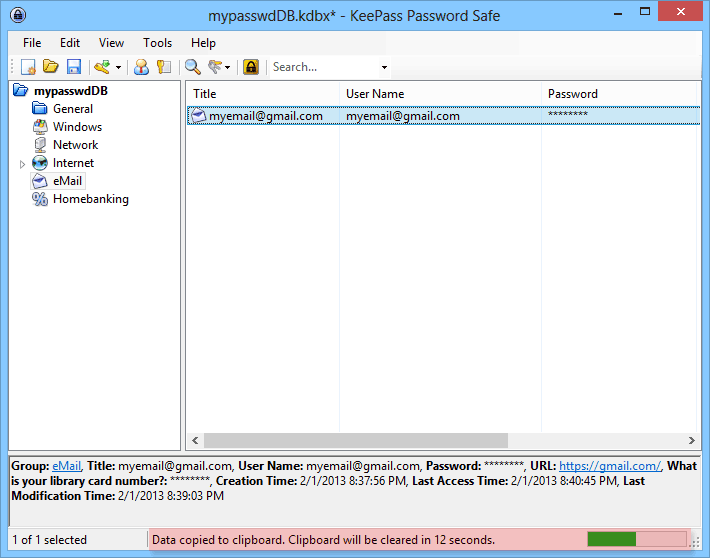This screenshot has height=558, width=710.
Task: Open the Show Entries dropdown arrow
Action: pyautogui.click(x=227, y=67)
